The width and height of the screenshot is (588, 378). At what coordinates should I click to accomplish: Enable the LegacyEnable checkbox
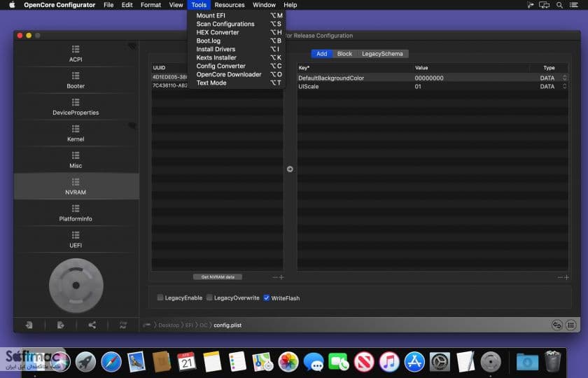[x=160, y=297]
